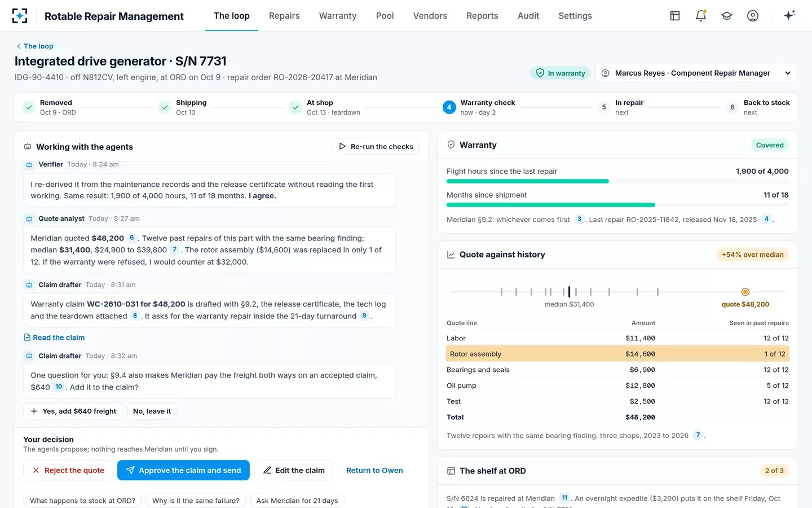Open the layout panel icon in the header
Image resolution: width=812 pixels, height=508 pixels.
point(675,16)
